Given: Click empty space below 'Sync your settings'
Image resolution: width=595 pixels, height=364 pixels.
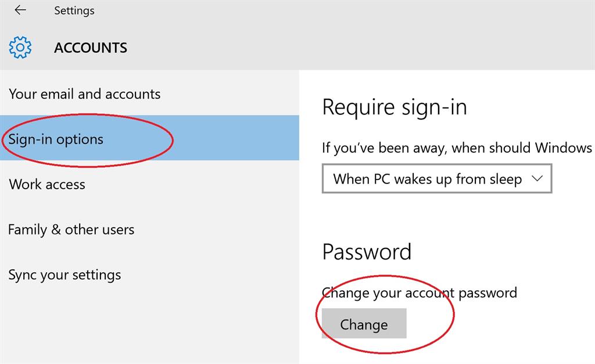Looking at the screenshot, I should pos(145,325).
